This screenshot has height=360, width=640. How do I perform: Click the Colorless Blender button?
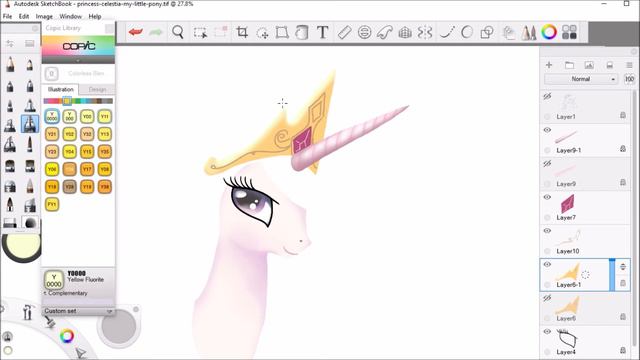point(51,74)
